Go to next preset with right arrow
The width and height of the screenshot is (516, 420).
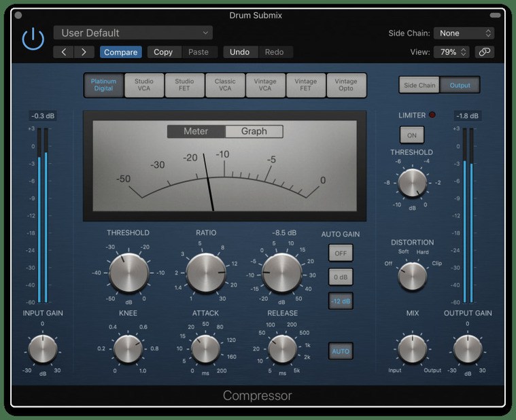84,52
